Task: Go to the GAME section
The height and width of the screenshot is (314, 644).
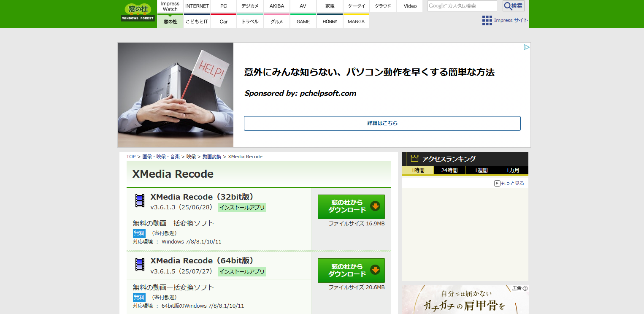Action: coord(303,21)
